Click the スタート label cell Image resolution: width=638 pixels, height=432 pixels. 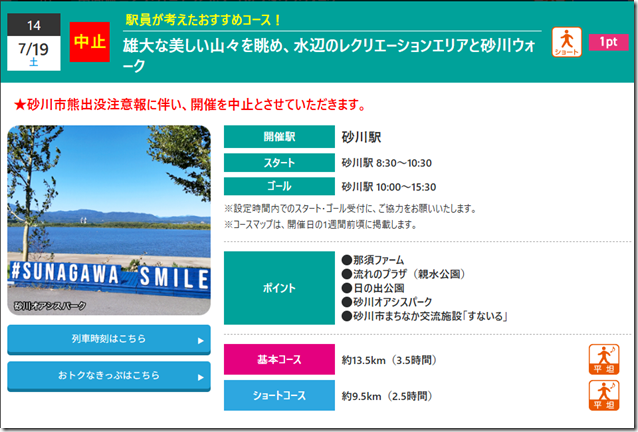[x=279, y=163]
